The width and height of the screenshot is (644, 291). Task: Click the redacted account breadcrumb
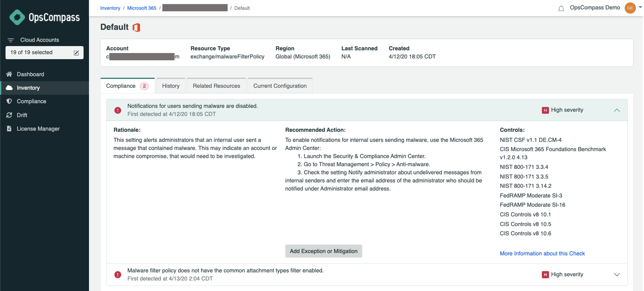(195, 8)
